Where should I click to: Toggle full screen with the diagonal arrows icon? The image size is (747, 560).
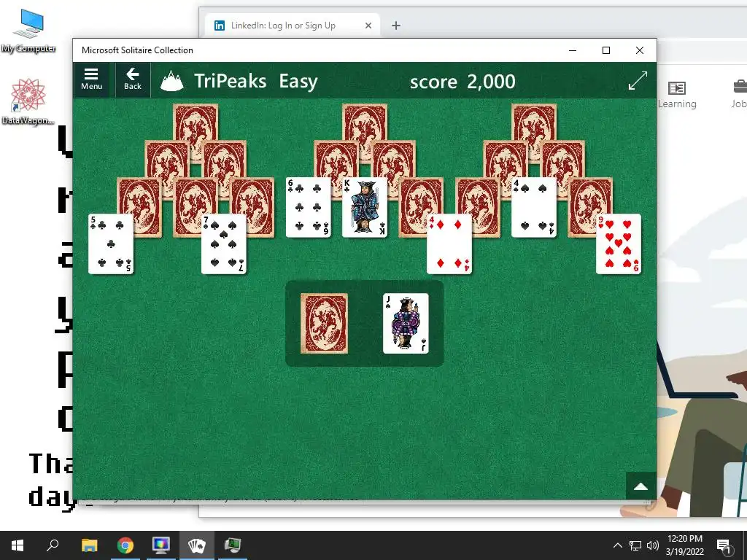638,80
